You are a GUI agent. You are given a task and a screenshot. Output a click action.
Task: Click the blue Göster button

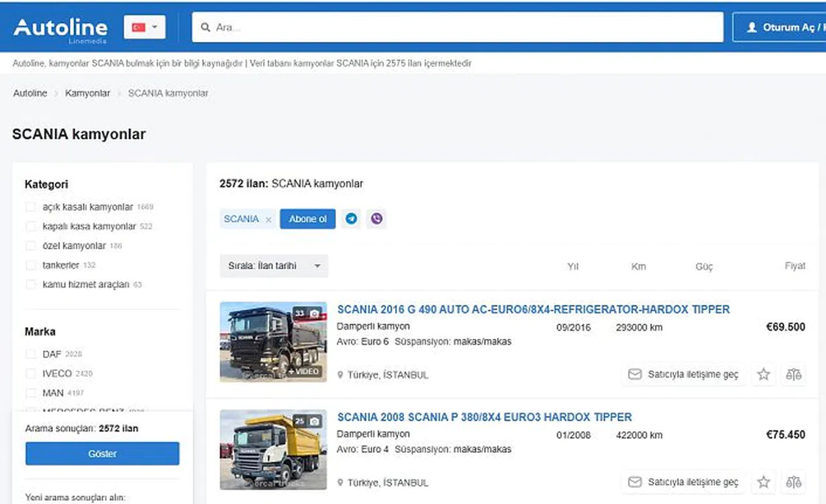tap(102, 454)
